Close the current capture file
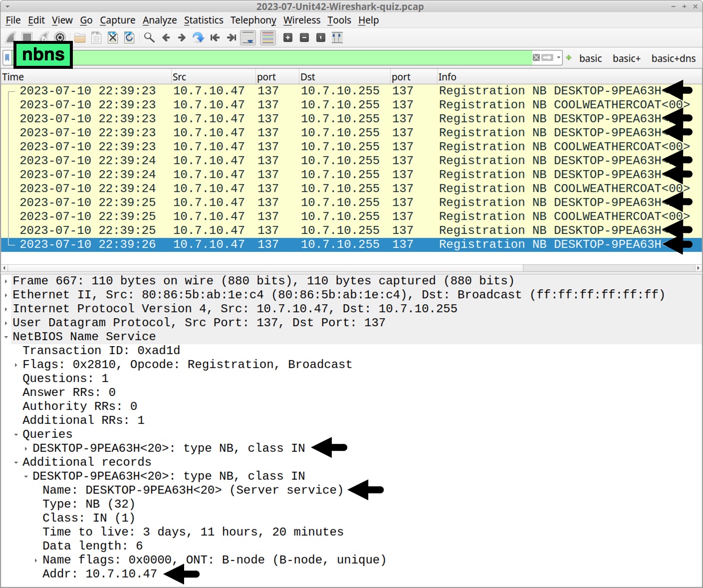The width and height of the screenshot is (703, 588). [x=112, y=37]
